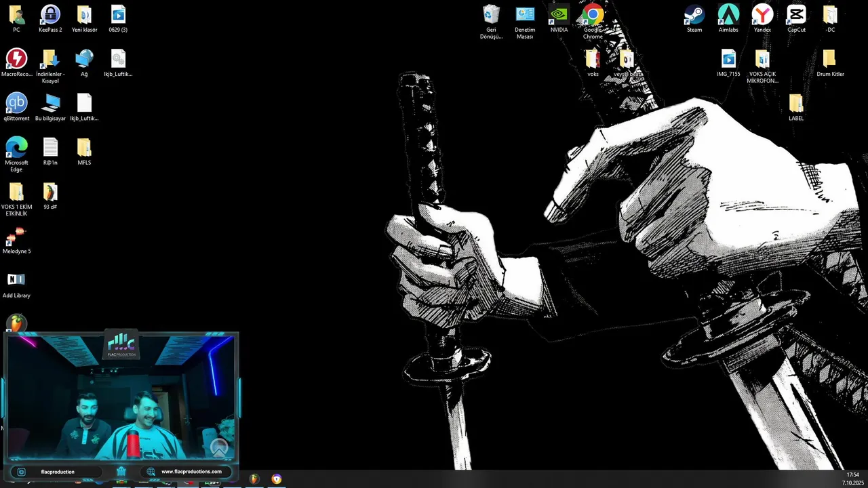Select the 93 d# folder

50,195
